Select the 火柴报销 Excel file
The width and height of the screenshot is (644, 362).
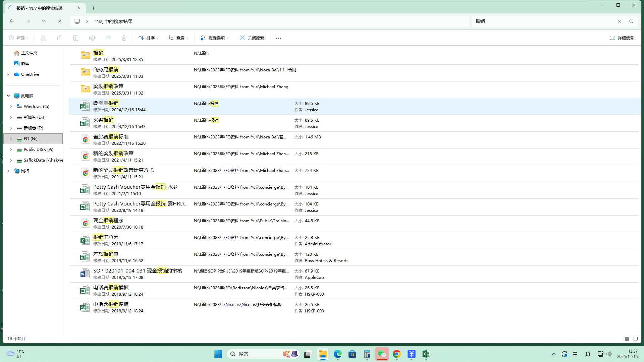pyautogui.click(x=103, y=120)
